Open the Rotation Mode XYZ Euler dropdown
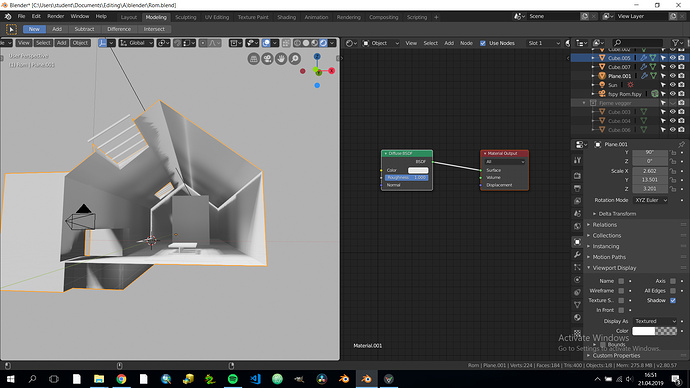The image size is (690, 388). pos(650,200)
